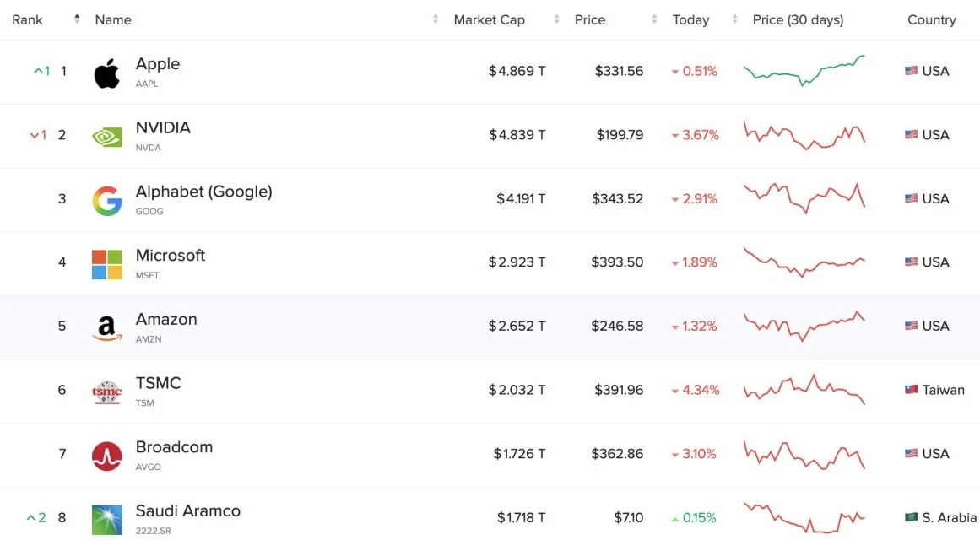Sort by Today using its sort arrows
Image resolution: width=980 pixels, height=551 pixels.
(734, 19)
